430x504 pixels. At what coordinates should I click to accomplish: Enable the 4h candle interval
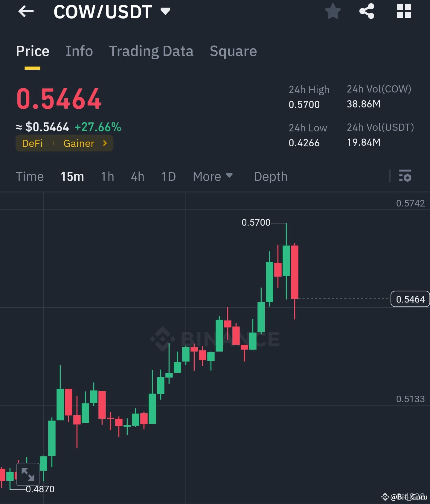(137, 177)
